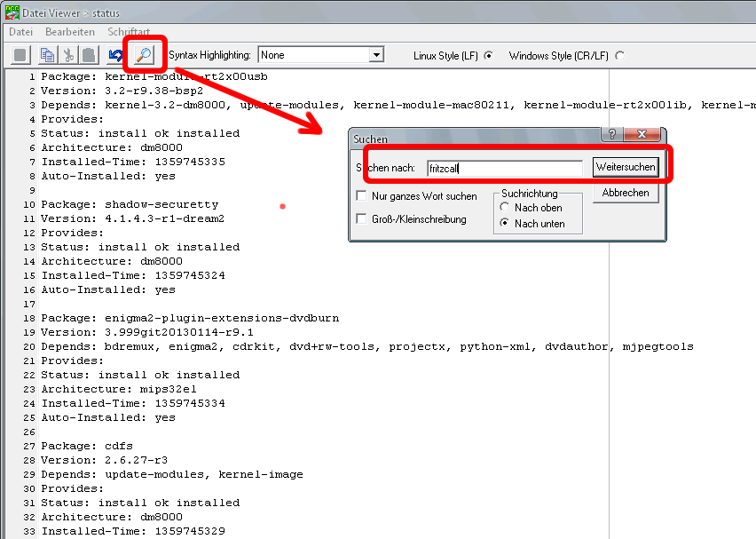Screen dimensions: 756x539
Task: Click Abbrechen to cancel search
Action: point(626,193)
